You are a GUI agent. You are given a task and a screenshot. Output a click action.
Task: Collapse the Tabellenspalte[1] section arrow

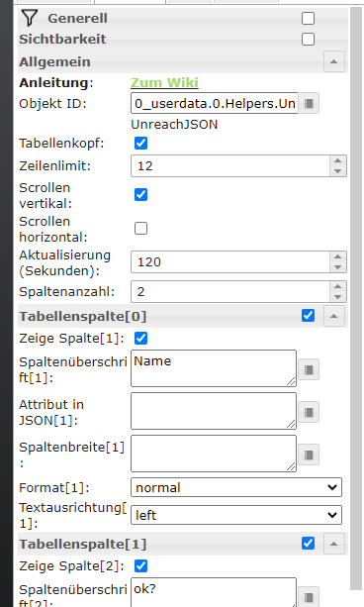point(333,544)
